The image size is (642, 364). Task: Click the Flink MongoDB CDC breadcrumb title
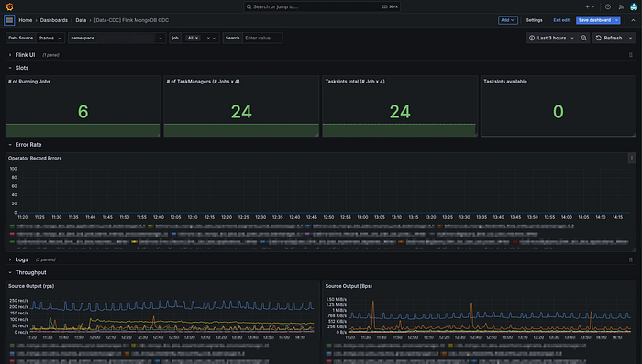coord(131,20)
